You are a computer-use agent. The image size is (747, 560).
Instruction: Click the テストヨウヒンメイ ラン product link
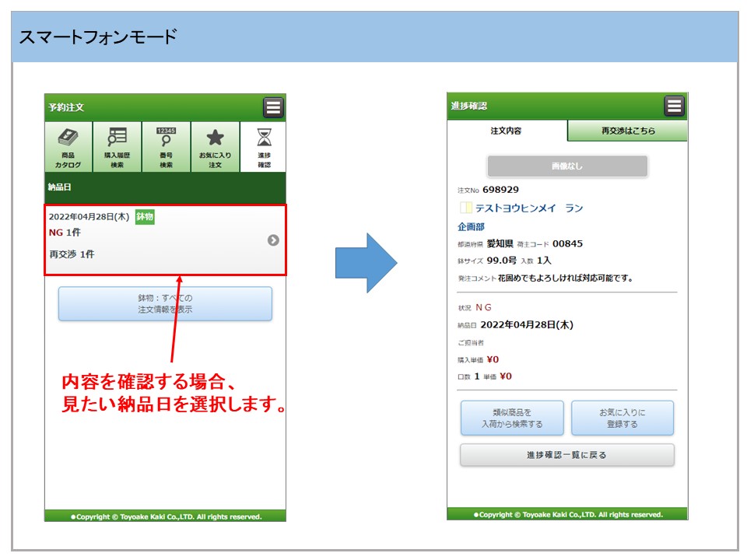[529, 208]
